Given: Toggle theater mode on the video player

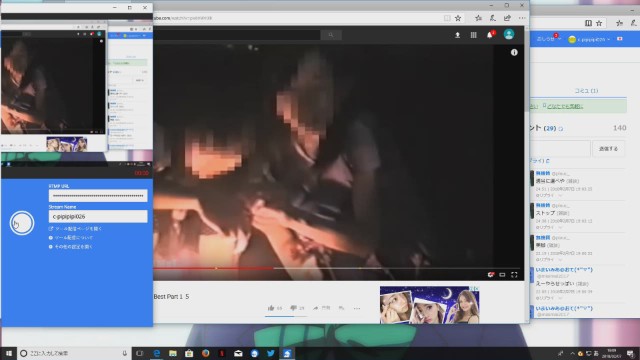Looking at the screenshot, I should pyautogui.click(x=502, y=275).
